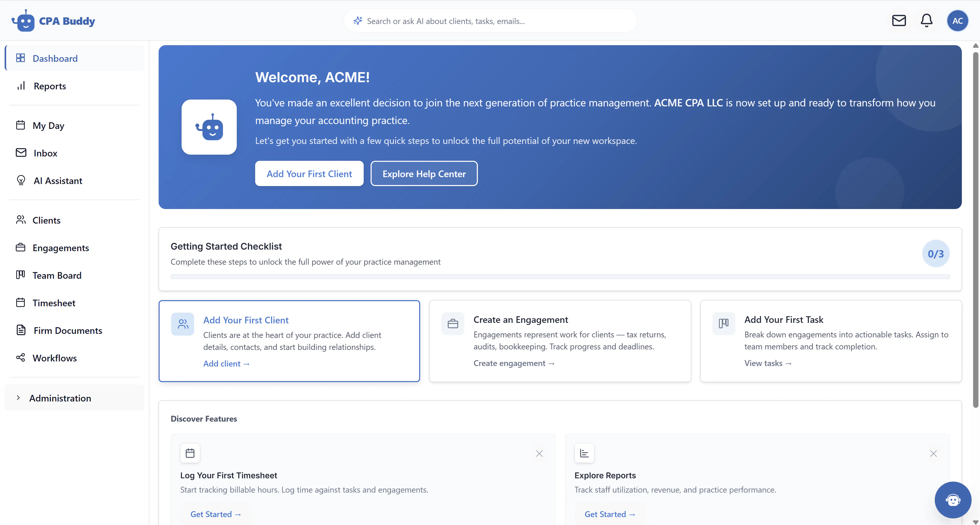
Task: Go to Dashboard in the sidebar
Action: 75,58
